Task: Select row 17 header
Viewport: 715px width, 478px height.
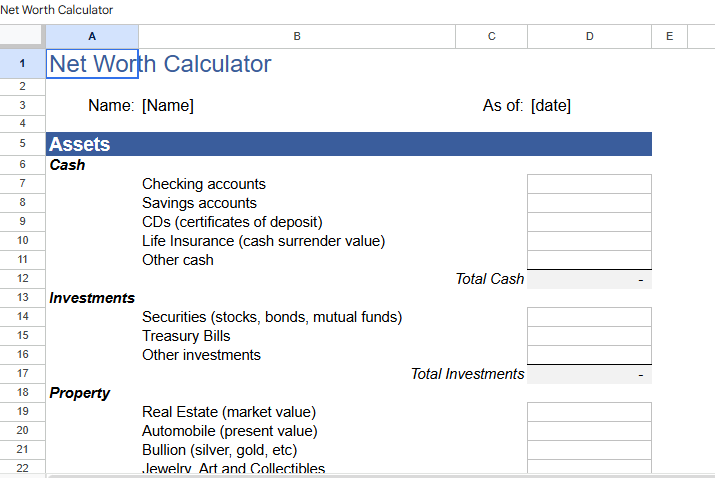Action: (22, 374)
